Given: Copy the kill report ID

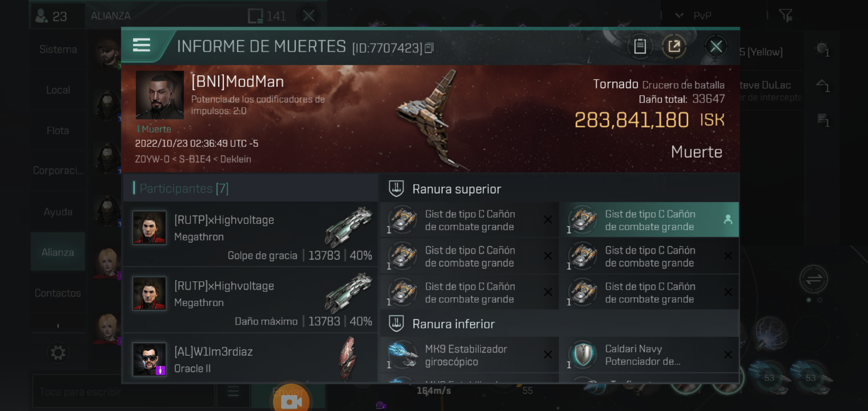Looking at the screenshot, I should pyautogui.click(x=429, y=48).
